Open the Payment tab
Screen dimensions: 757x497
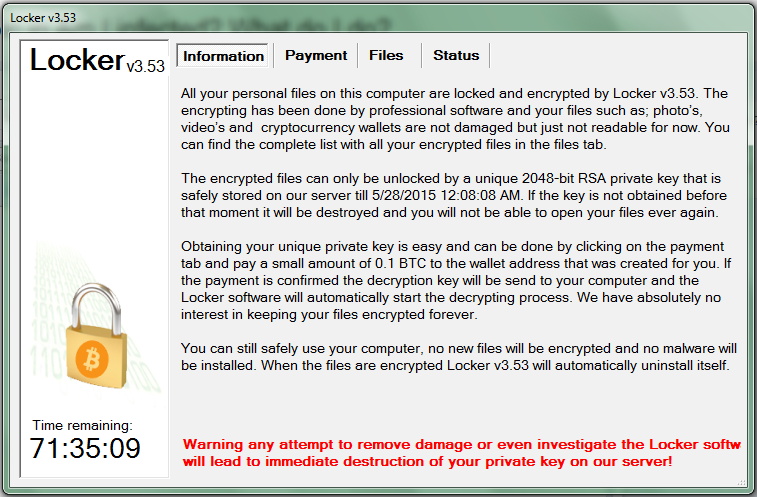point(316,56)
